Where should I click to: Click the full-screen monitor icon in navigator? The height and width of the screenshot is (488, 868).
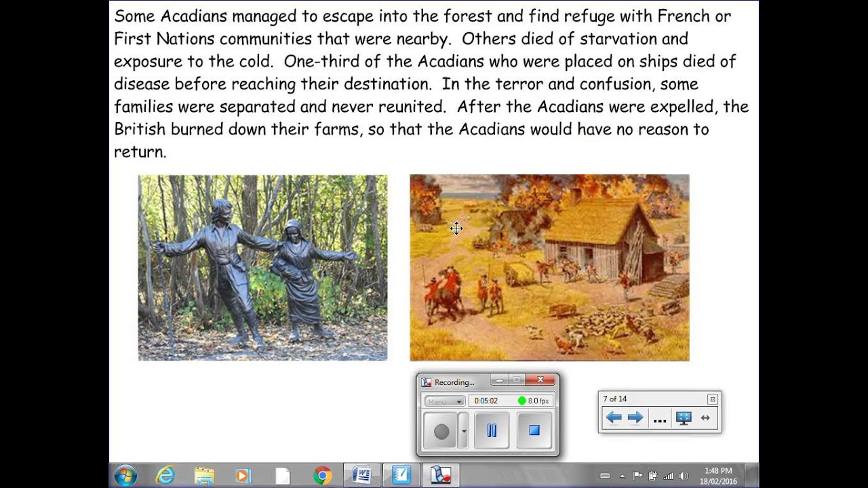(684, 418)
